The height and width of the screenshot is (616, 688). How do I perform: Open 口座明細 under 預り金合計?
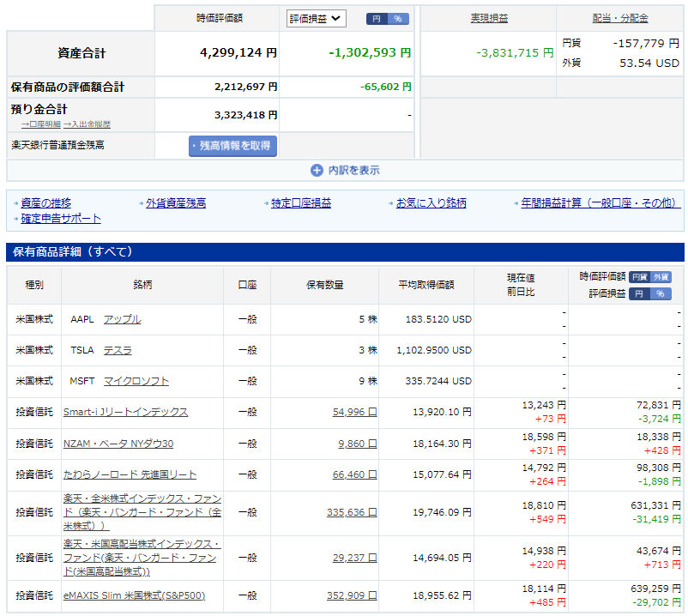tap(40, 125)
